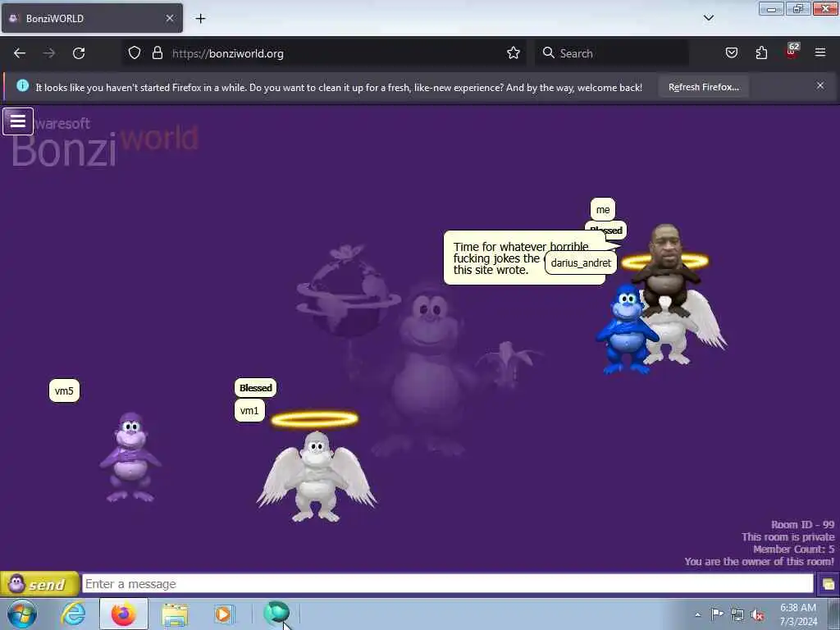Close the BonziWORLD tab
Screen dimensions: 840x630
(x=169, y=18)
